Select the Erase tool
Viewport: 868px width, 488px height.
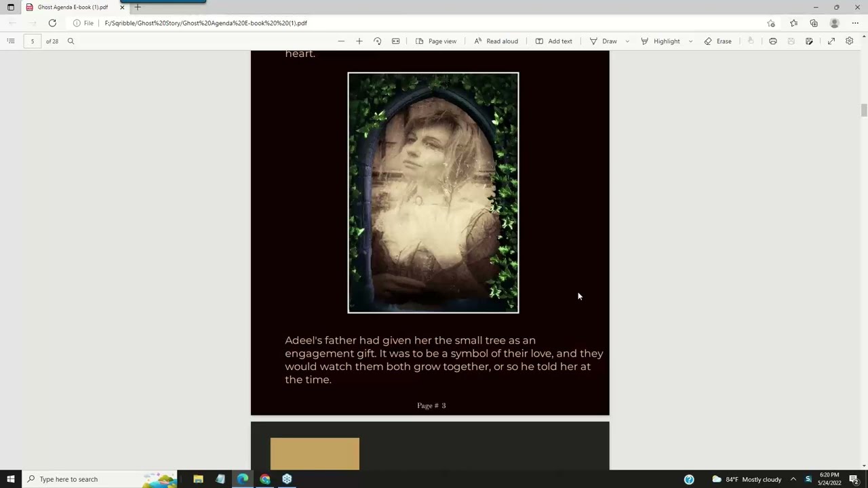click(x=717, y=41)
